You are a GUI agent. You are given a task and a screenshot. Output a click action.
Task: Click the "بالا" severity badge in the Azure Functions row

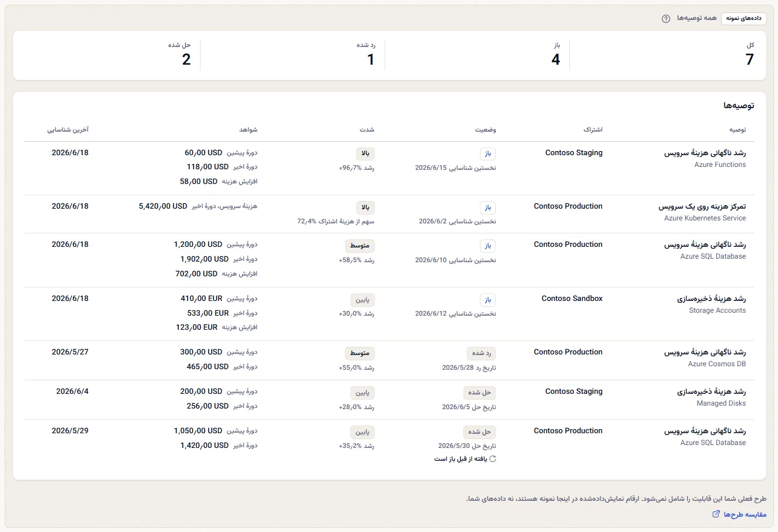tap(366, 154)
